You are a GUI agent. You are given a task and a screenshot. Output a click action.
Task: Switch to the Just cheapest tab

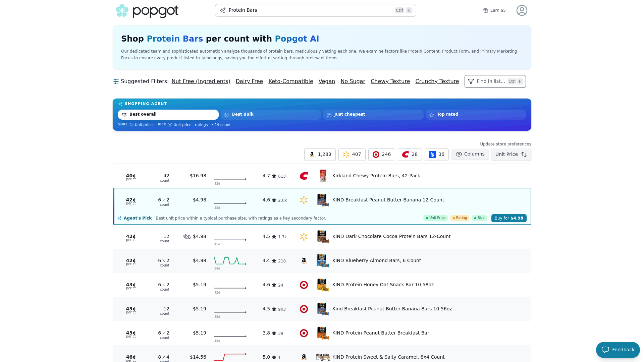(x=373, y=115)
